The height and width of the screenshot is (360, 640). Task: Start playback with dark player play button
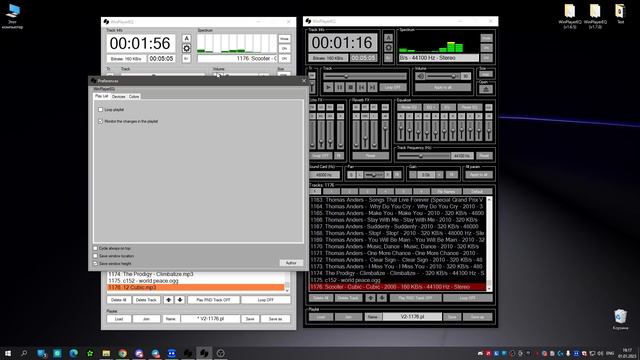328,87
